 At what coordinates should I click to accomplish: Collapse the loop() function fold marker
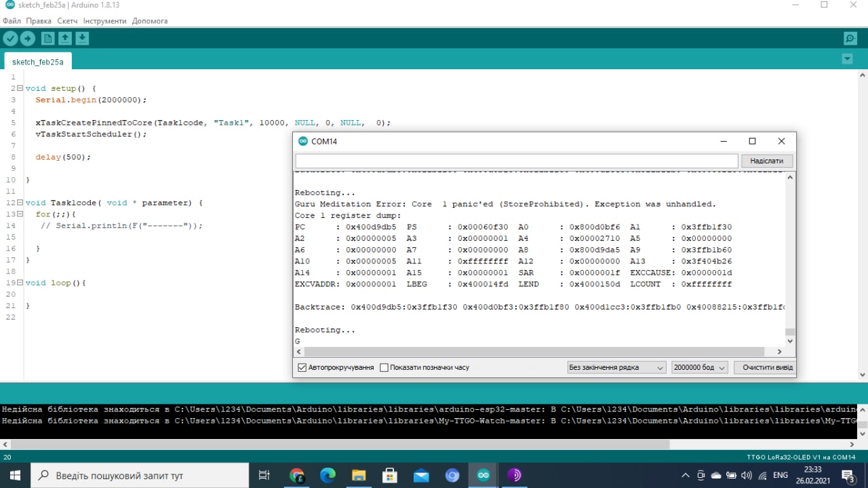click(x=20, y=282)
